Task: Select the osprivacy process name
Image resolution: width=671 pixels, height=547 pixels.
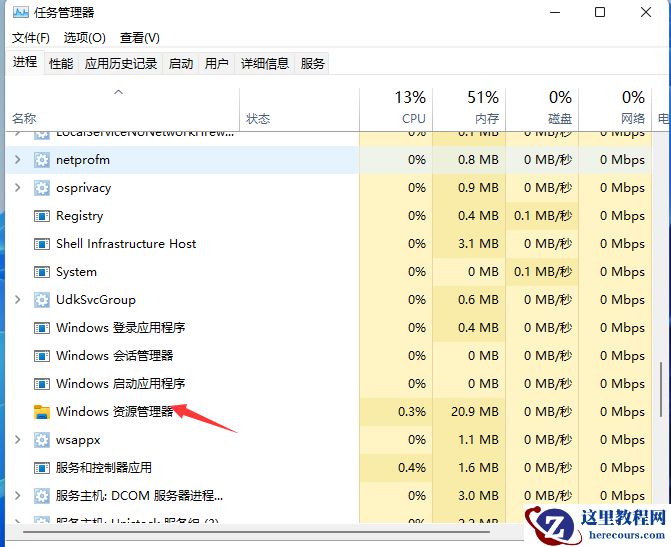Action: 83,188
